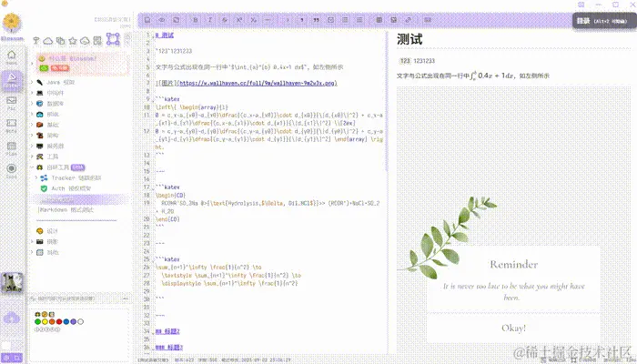637x364 pixels.
Task: Click the heading link at editor line 34
Action: point(167,331)
